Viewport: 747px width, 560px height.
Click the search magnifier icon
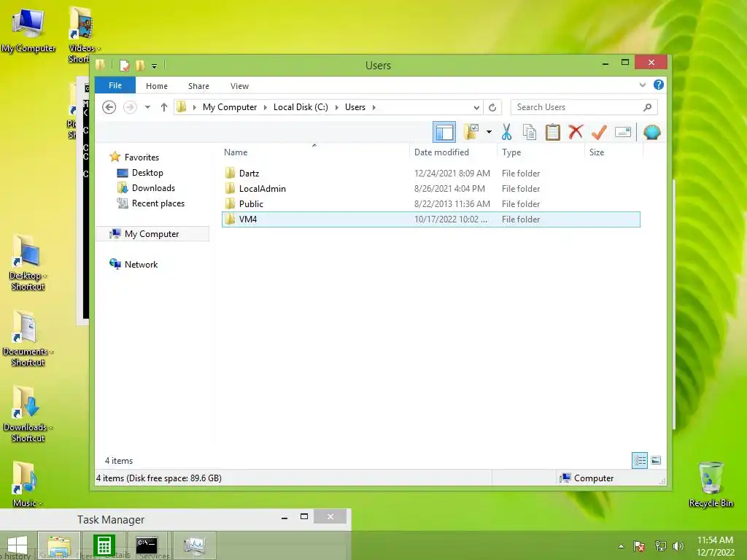pyautogui.click(x=648, y=107)
